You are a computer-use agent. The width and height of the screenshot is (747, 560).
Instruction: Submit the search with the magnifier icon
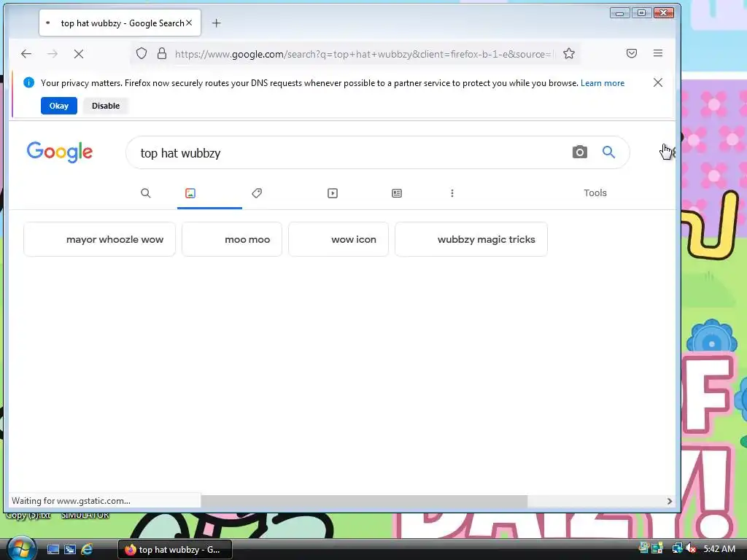tap(608, 152)
